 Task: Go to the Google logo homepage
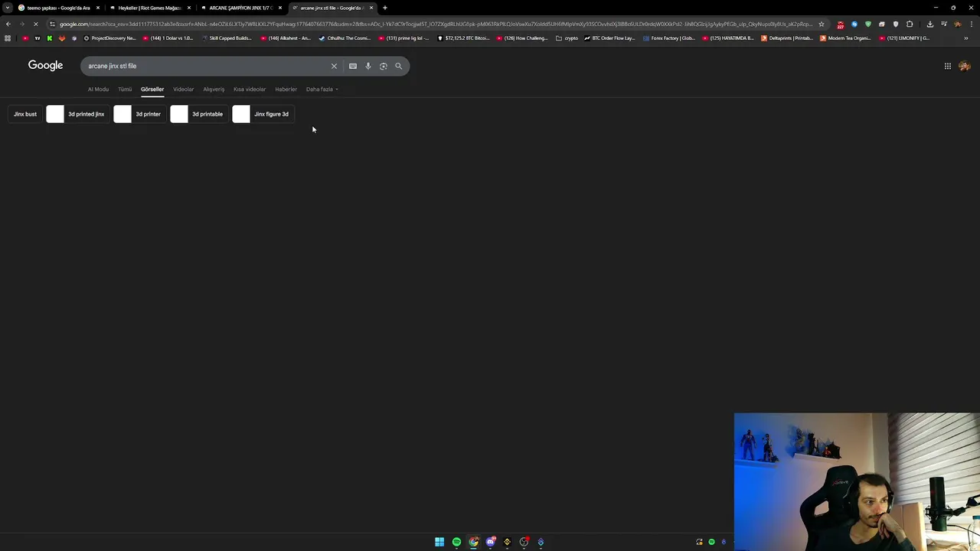point(45,66)
